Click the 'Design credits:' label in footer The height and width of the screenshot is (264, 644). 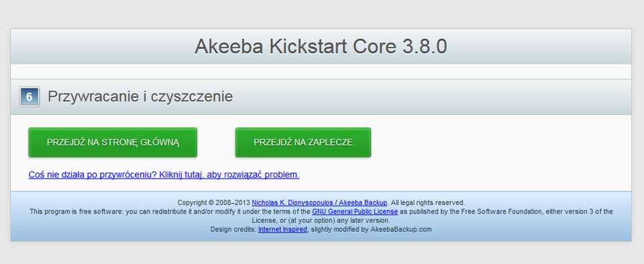(x=233, y=230)
